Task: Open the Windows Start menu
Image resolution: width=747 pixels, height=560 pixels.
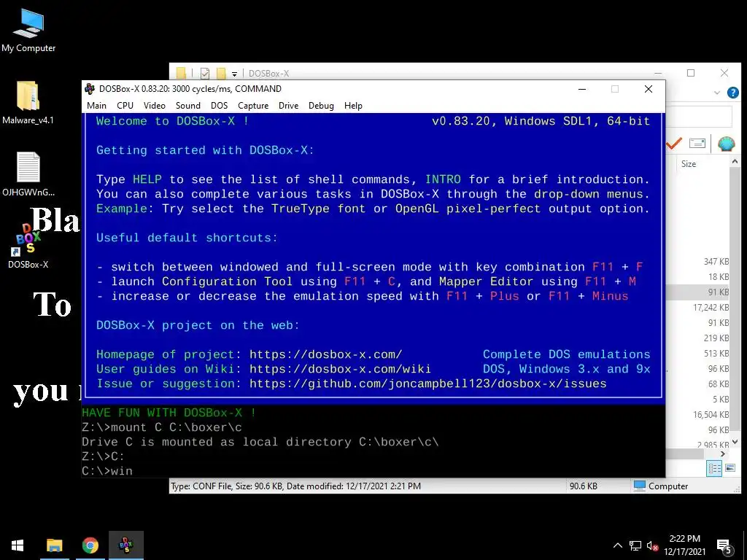Action: [18, 545]
